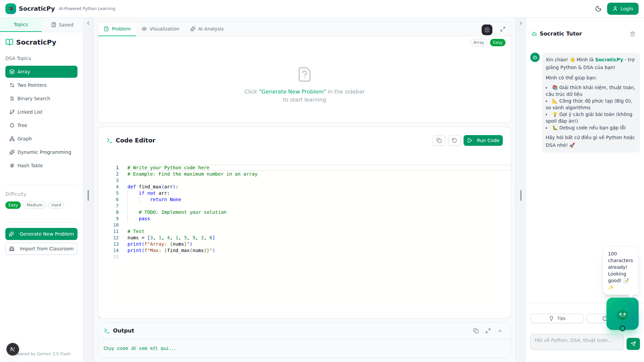Collapse the Socratic Tutor panel chevron
Image resolution: width=644 pixels, height=362 pixels.
pyautogui.click(x=521, y=23)
